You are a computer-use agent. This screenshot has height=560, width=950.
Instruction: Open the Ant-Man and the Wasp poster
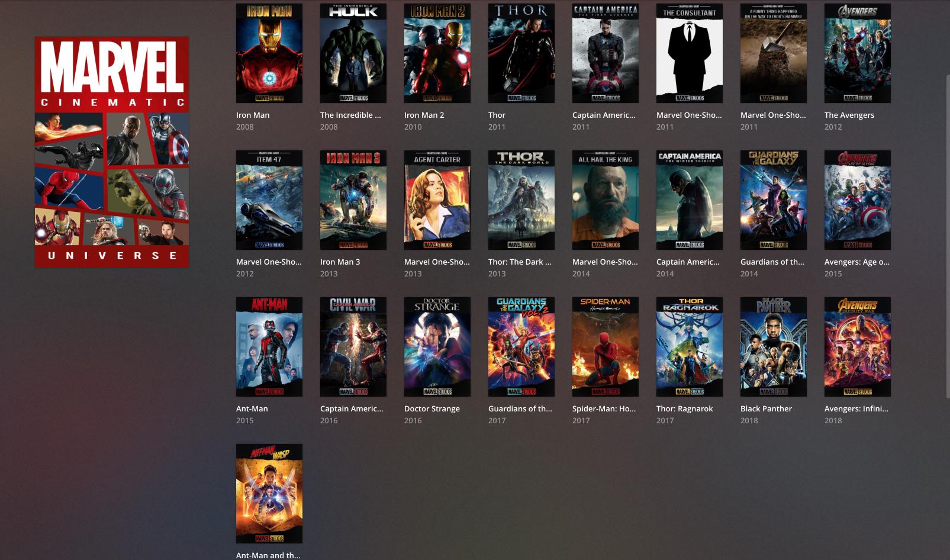269,493
